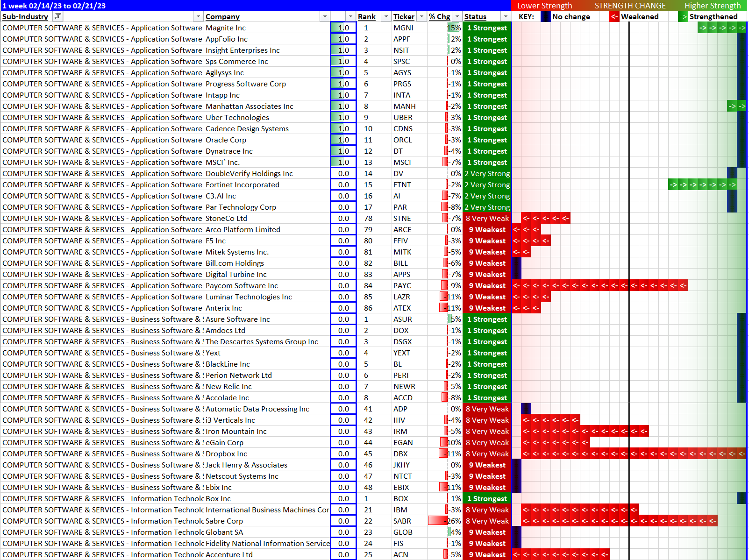Click the ASUR ticker cell
This screenshot has width=749, height=560.
point(409,319)
